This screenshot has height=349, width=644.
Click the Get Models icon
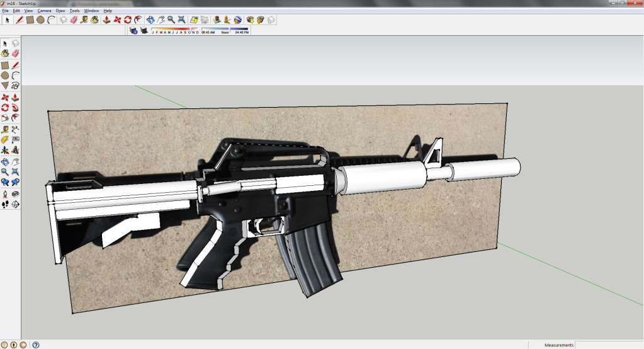tap(250, 20)
